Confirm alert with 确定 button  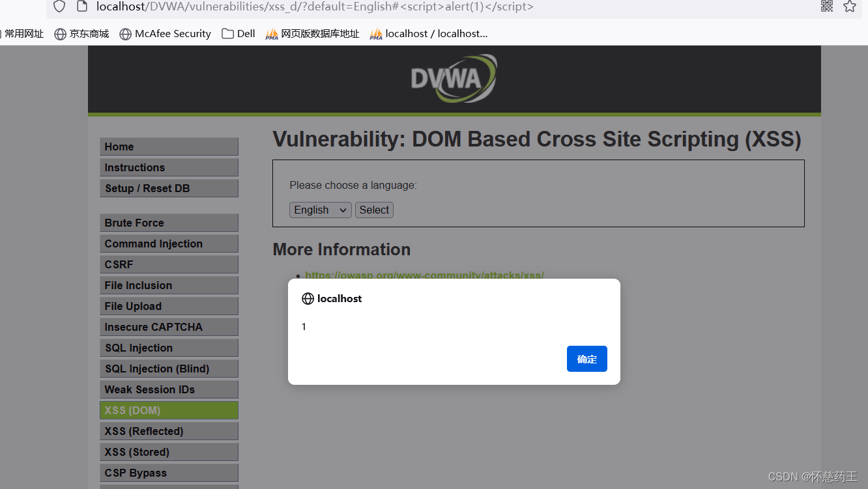[x=587, y=359]
